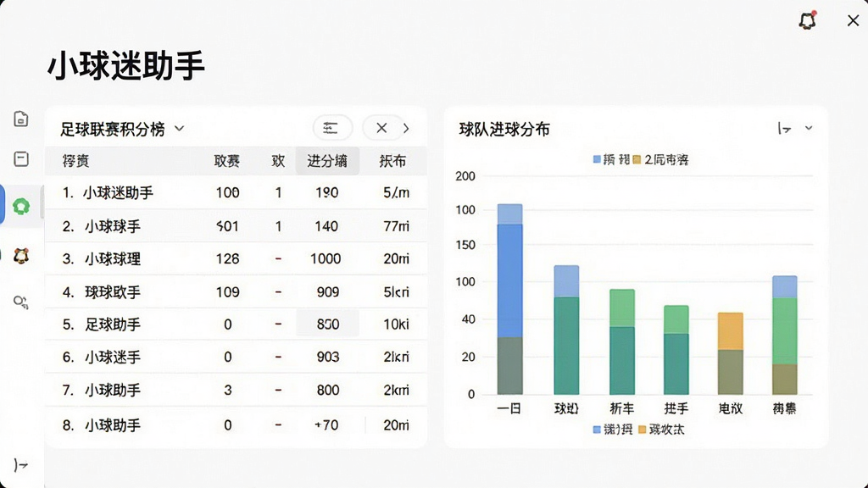Click the 球队进球分布 chart title
This screenshot has width=868, height=488.
(x=504, y=129)
